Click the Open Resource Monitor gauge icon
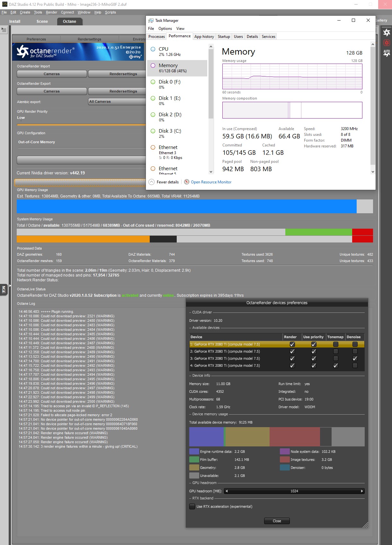Viewport: 392px width, 545px height. (x=187, y=182)
